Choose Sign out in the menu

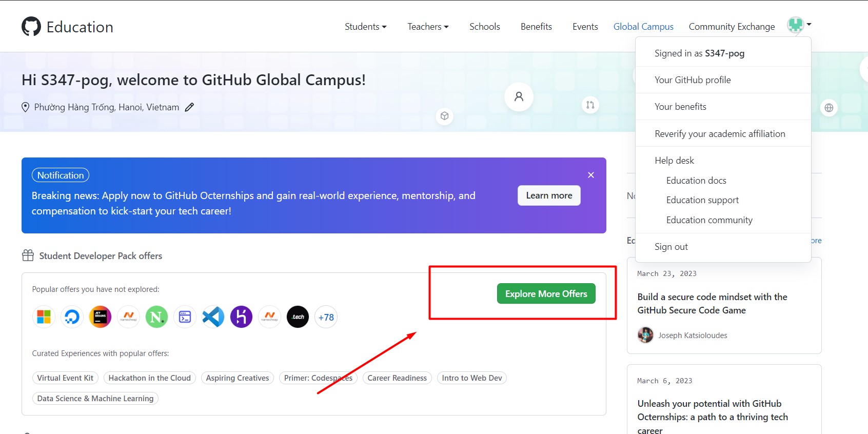click(671, 247)
